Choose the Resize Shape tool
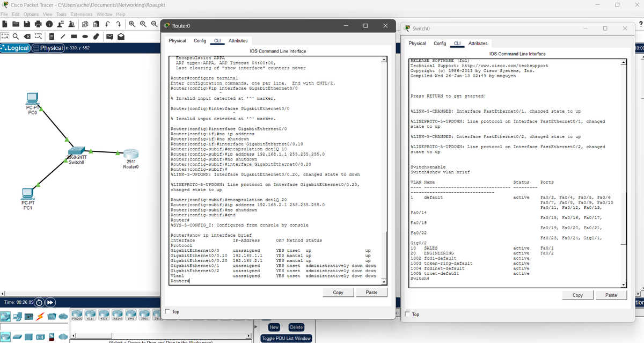The width and height of the screenshot is (644, 343). (x=38, y=36)
